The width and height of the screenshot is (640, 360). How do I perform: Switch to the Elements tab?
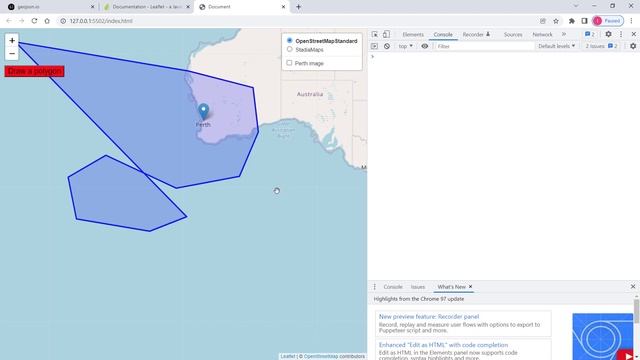pyautogui.click(x=413, y=35)
